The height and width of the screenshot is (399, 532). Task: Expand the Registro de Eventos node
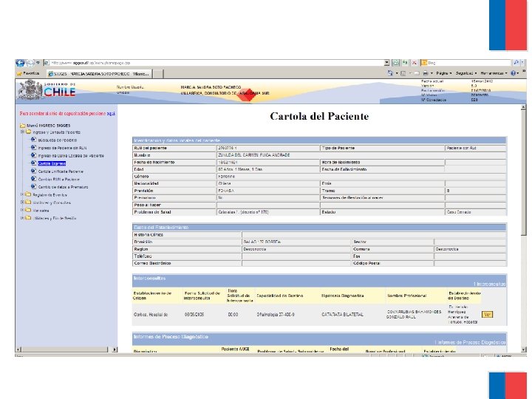(x=22, y=194)
